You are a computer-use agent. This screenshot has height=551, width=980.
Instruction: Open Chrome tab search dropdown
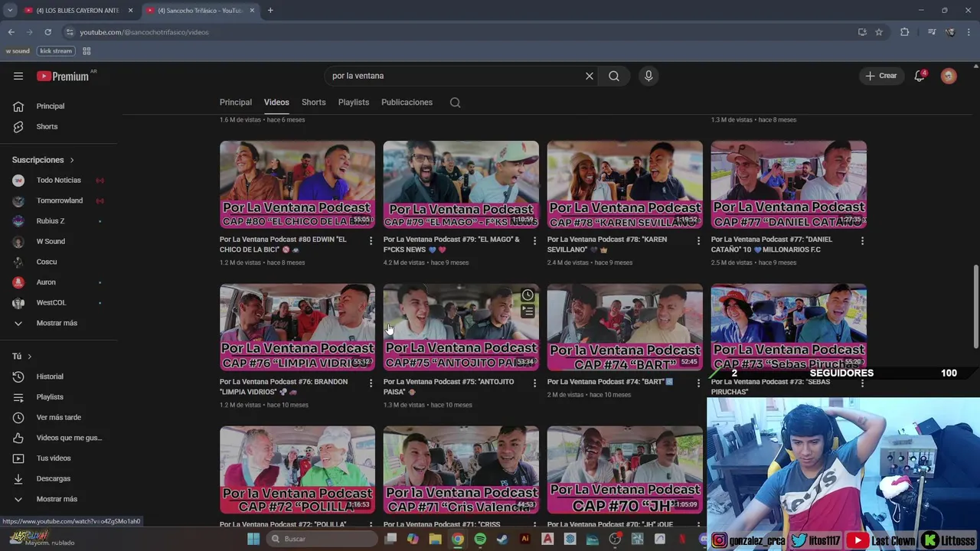(10, 11)
